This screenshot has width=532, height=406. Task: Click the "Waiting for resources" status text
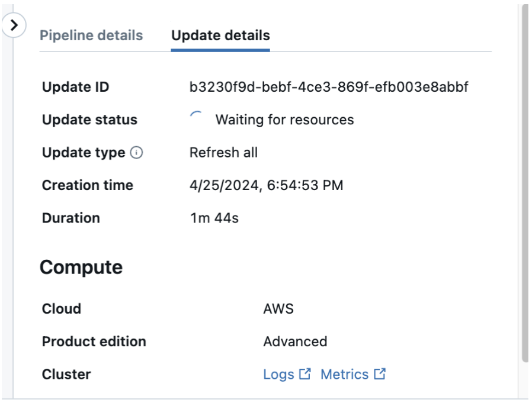pos(284,120)
